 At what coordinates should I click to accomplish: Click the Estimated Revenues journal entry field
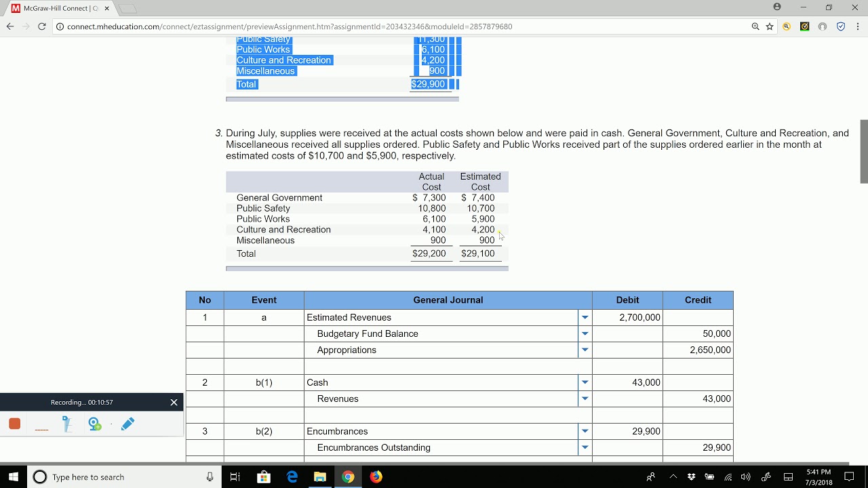[x=441, y=317]
